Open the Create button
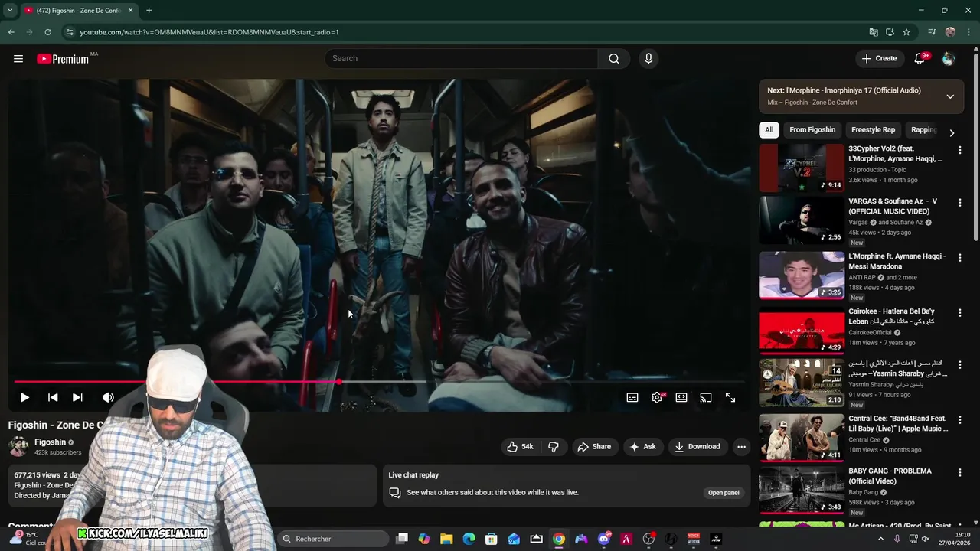 (879, 59)
